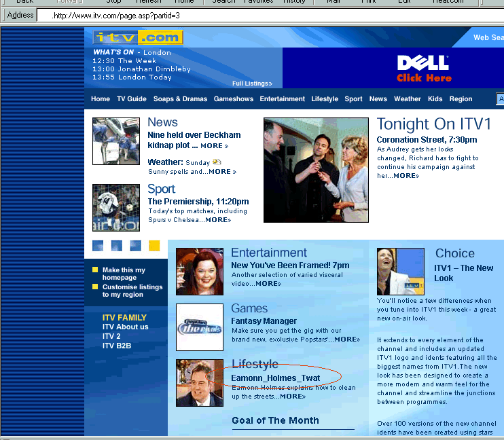Image resolution: width=504 pixels, height=440 pixels.
Task: Open Gameshows section
Action: [234, 99]
